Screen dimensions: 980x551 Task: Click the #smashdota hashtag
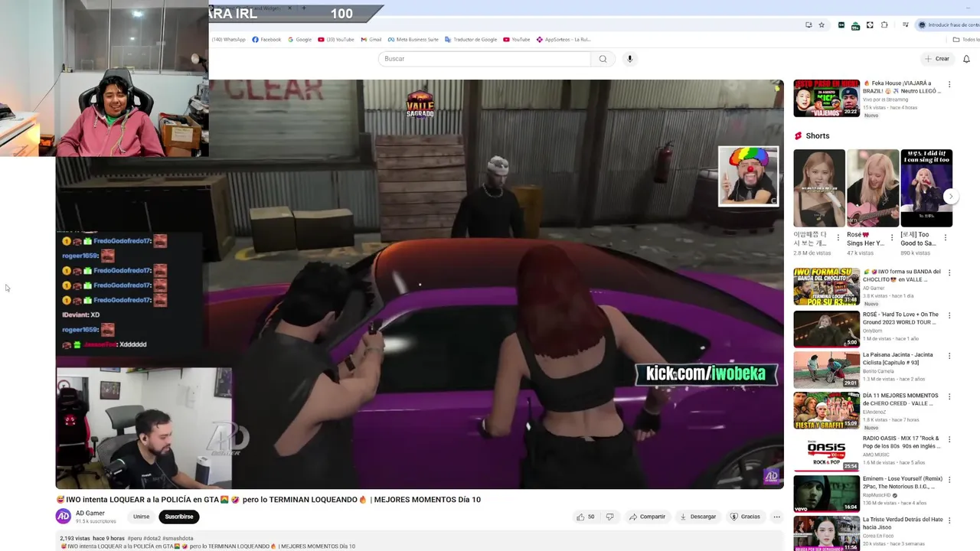178,539
